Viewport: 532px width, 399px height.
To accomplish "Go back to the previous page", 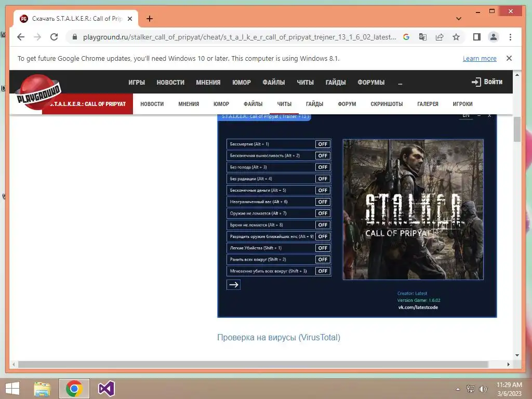I will pos(21,37).
